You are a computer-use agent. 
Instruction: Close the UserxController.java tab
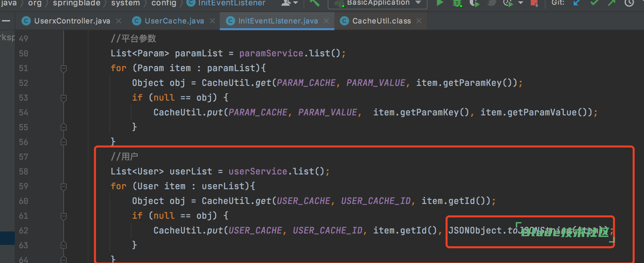click(119, 21)
